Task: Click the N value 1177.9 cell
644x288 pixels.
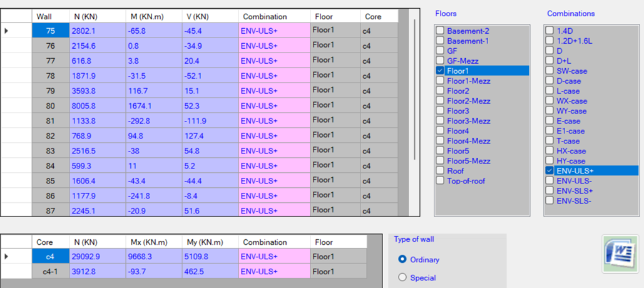Action: 98,196
